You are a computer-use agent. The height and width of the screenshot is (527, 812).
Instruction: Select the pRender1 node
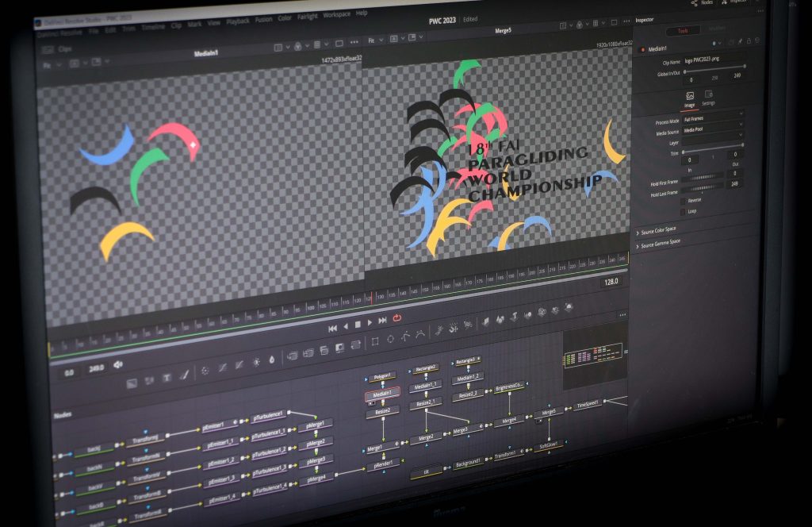383,465
